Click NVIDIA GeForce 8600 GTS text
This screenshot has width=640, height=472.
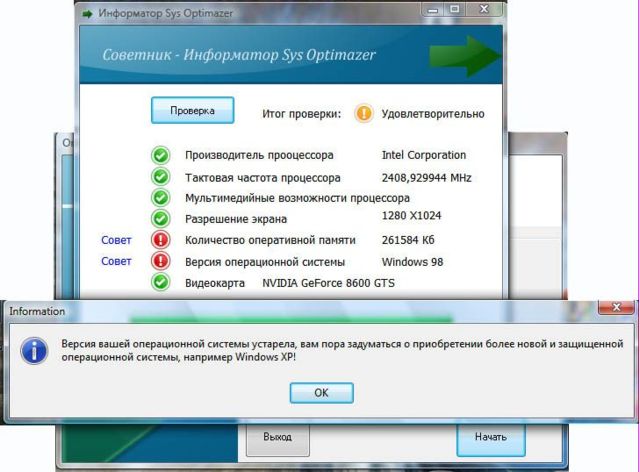click(328, 283)
